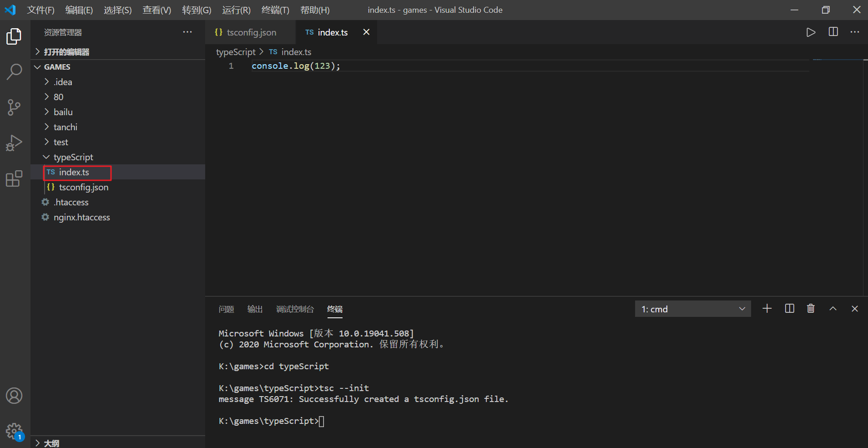Open the 文件(F) menu
The height and width of the screenshot is (448, 868).
40,10
